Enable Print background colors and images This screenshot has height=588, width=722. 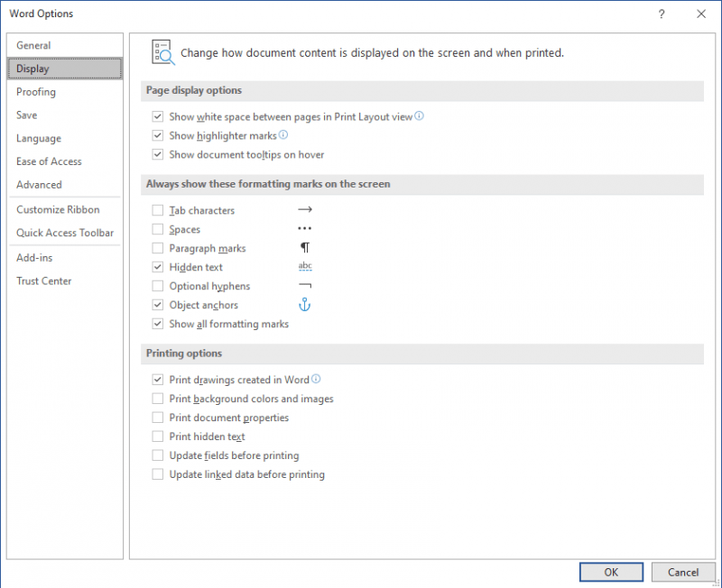pyautogui.click(x=158, y=399)
